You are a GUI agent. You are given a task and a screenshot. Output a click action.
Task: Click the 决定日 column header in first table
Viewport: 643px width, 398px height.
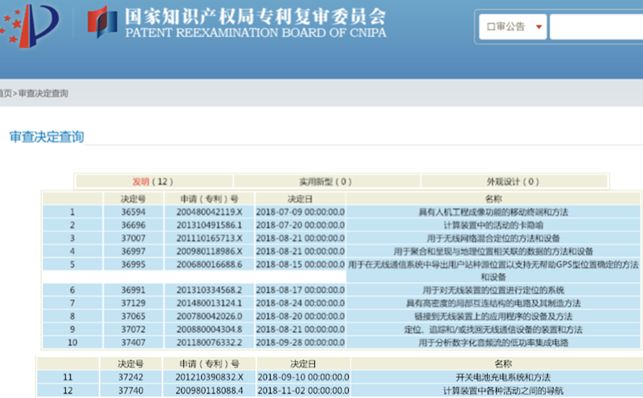[x=300, y=199]
